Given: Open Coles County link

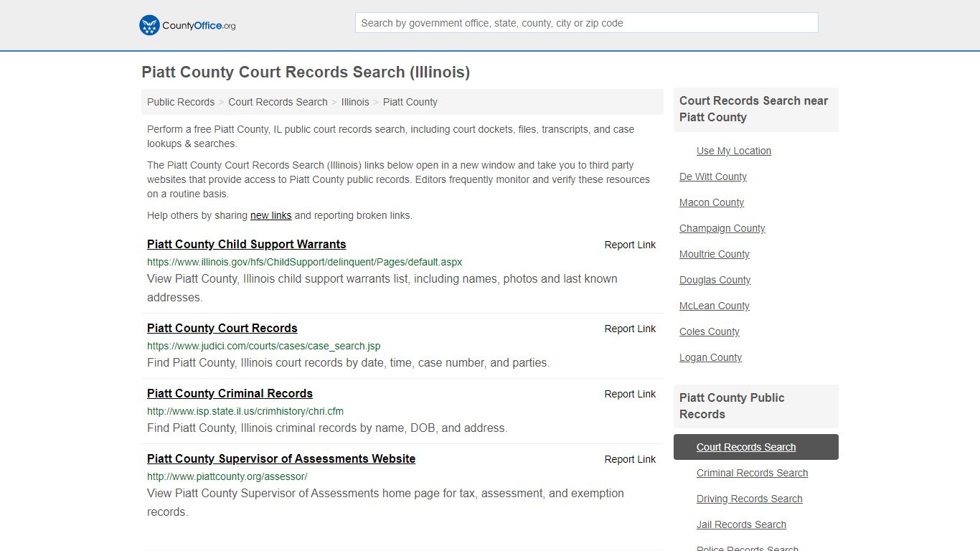Looking at the screenshot, I should [710, 331].
